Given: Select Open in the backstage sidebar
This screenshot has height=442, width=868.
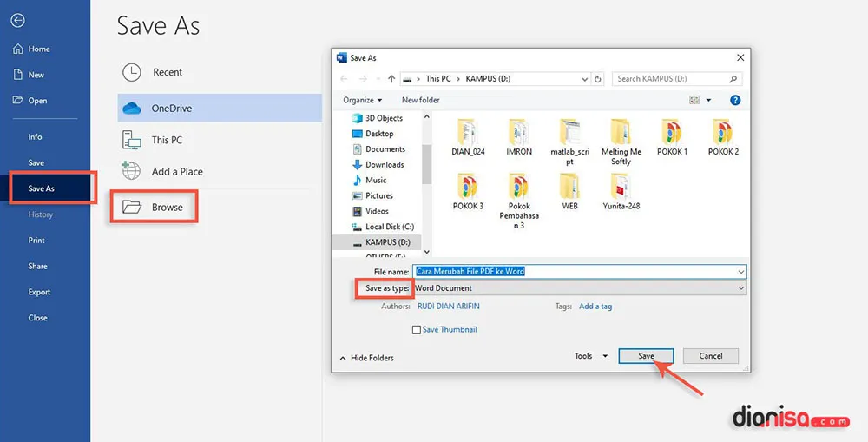Looking at the screenshot, I should pyautogui.click(x=30, y=100).
